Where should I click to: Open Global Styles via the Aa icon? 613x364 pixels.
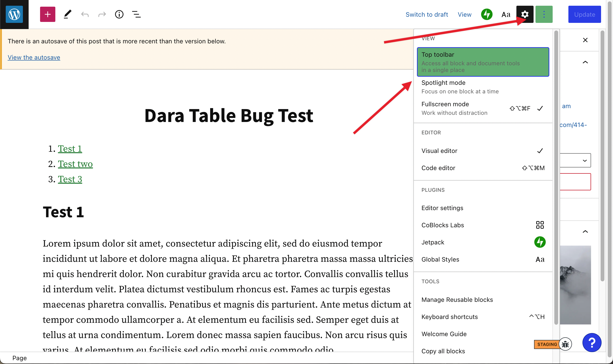[x=506, y=14]
